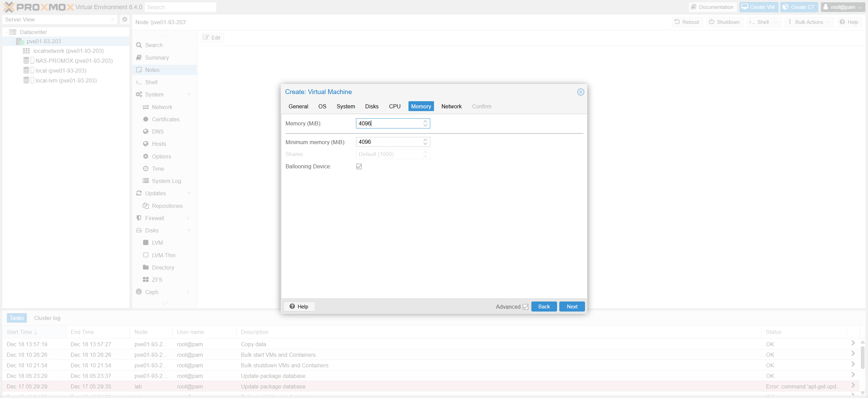
Task: Increase Memory (MiB) with up spinner arrow
Action: point(425,121)
